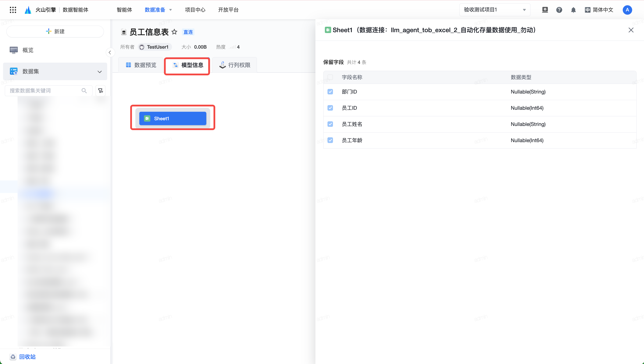This screenshot has height=364, width=644.
Task: Toggle the select-all checkbox in header
Action: coord(330,77)
